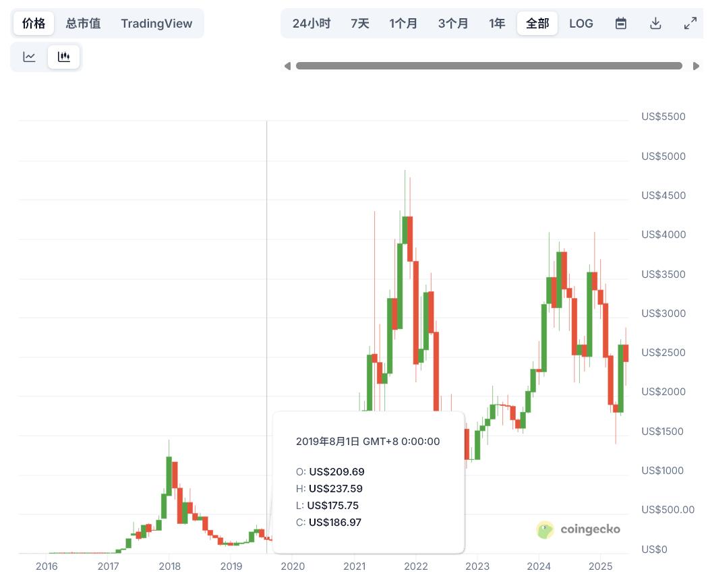Click the US$500.00 y-axis label
Screen dimensions: 708x588
pyautogui.click(x=668, y=509)
